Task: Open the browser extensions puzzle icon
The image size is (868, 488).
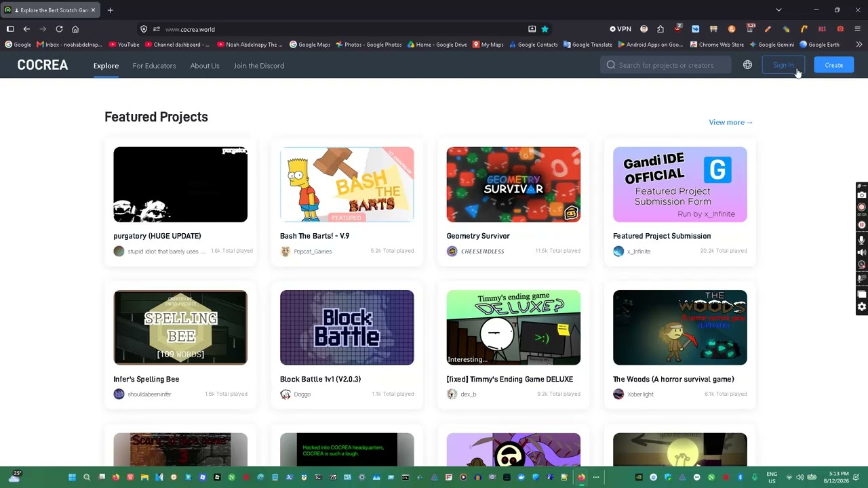Action: (x=660, y=29)
